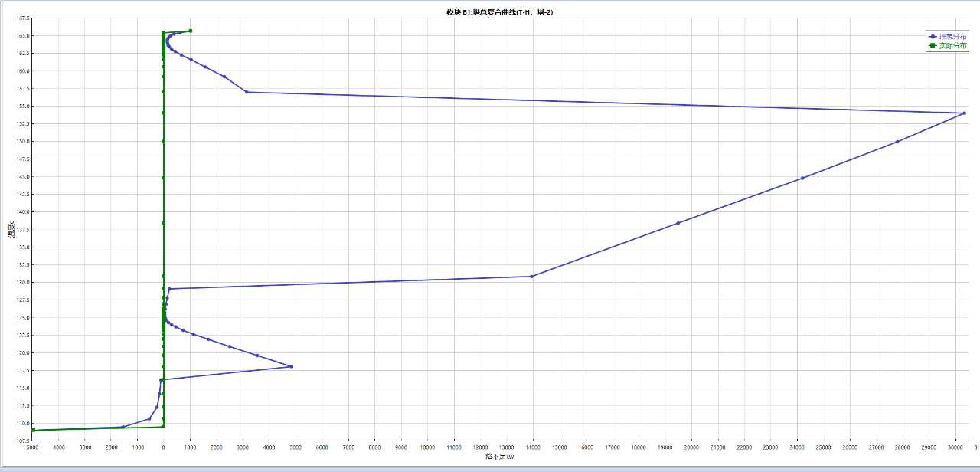Click the blue lower peak near 4800 kW
Viewport: 980px width, 472px height.
pos(292,366)
